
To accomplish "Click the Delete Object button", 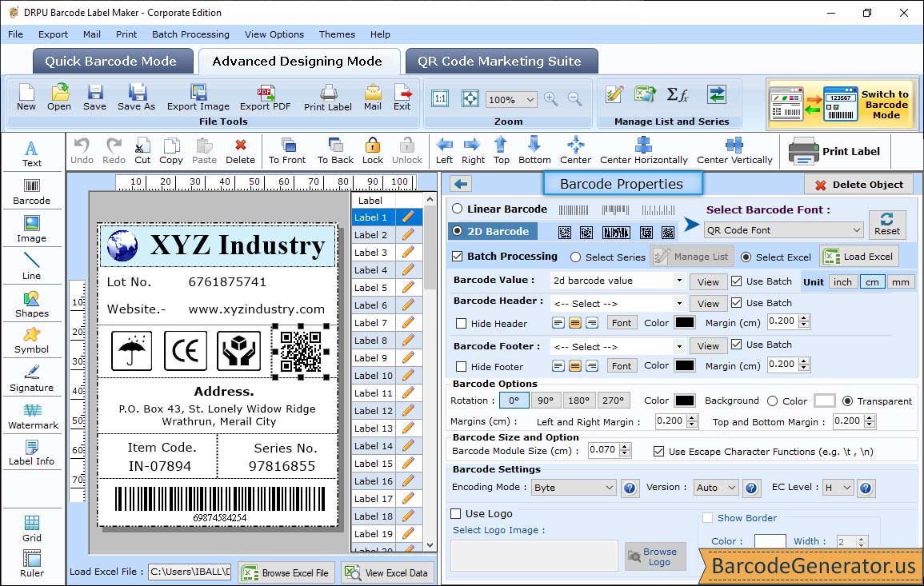I will click(x=858, y=185).
